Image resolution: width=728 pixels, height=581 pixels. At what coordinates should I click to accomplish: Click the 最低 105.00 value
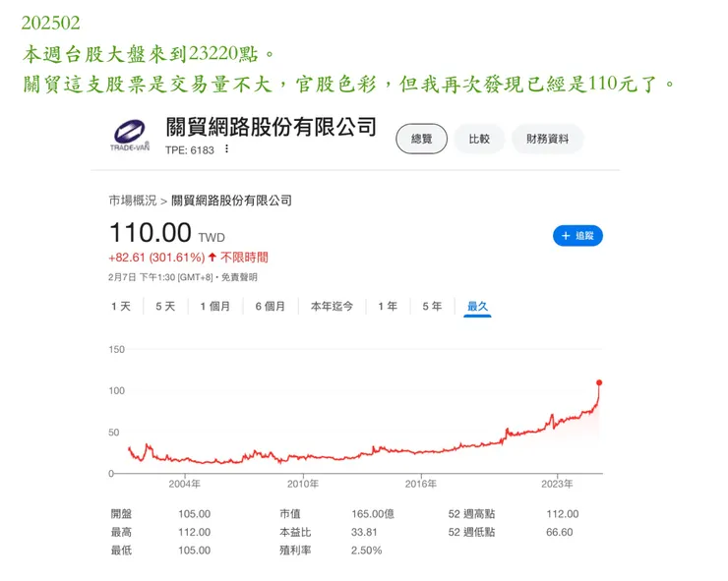click(x=195, y=551)
